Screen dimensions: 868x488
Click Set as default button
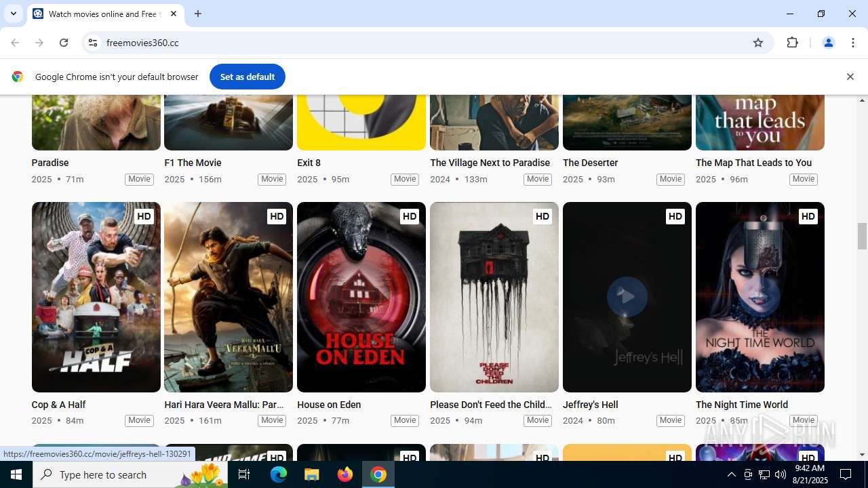click(247, 77)
